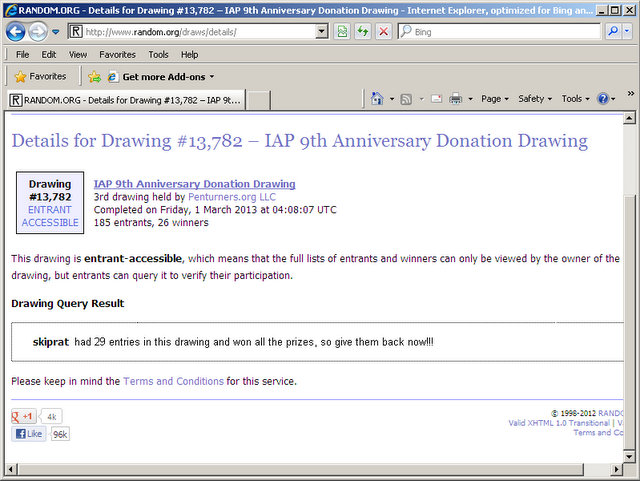Expand the command bar overflow chevron
This screenshot has height=481, width=640.
(631, 94)
